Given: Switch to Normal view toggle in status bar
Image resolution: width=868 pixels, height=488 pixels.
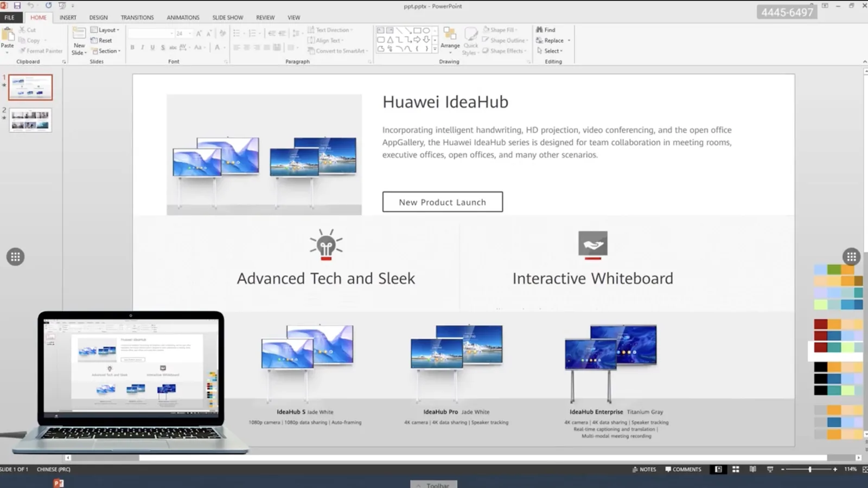Looking at the screenshot, I should (x=718, y=469).
